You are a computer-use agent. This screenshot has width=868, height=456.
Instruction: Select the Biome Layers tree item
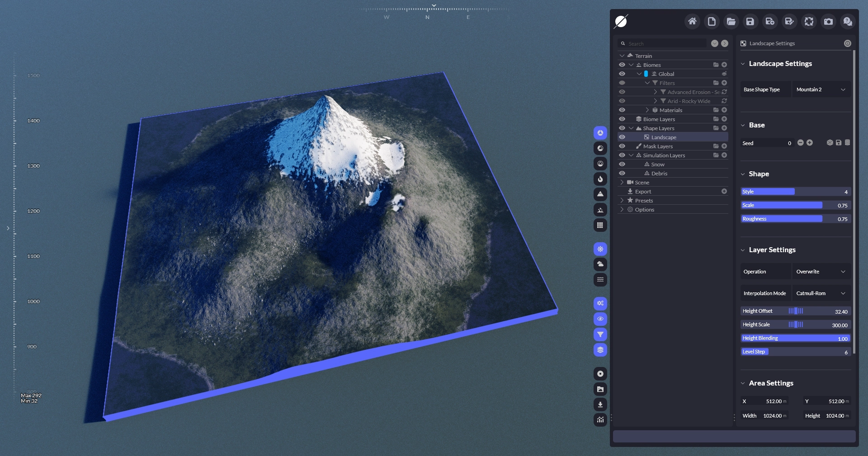tap(659, 119)
